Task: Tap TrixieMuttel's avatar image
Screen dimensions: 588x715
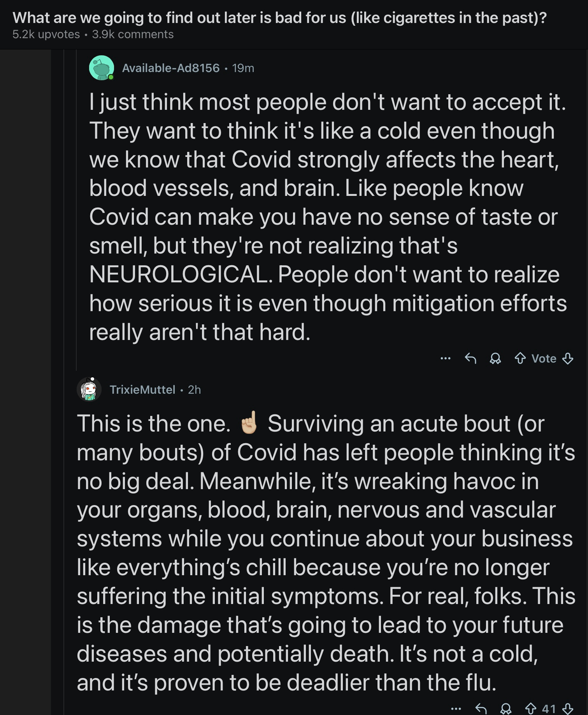Action: [x=89, y=389]
